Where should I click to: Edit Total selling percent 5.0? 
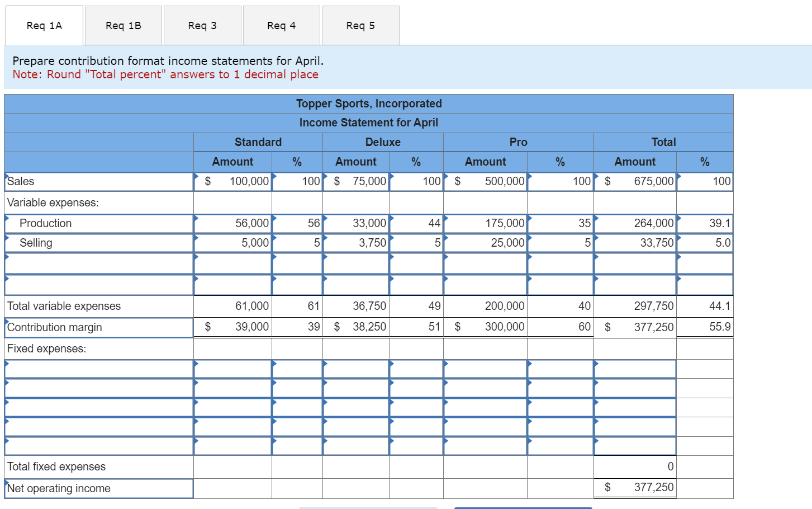705,243
